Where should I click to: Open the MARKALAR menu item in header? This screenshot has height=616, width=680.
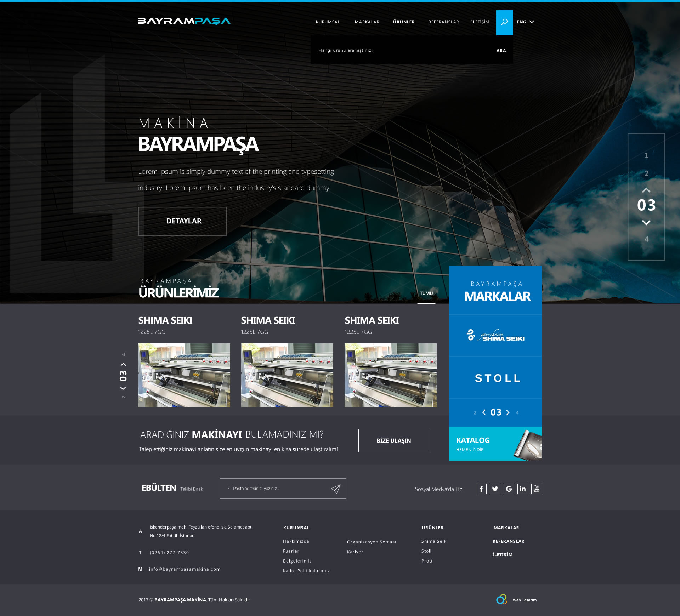367,22
